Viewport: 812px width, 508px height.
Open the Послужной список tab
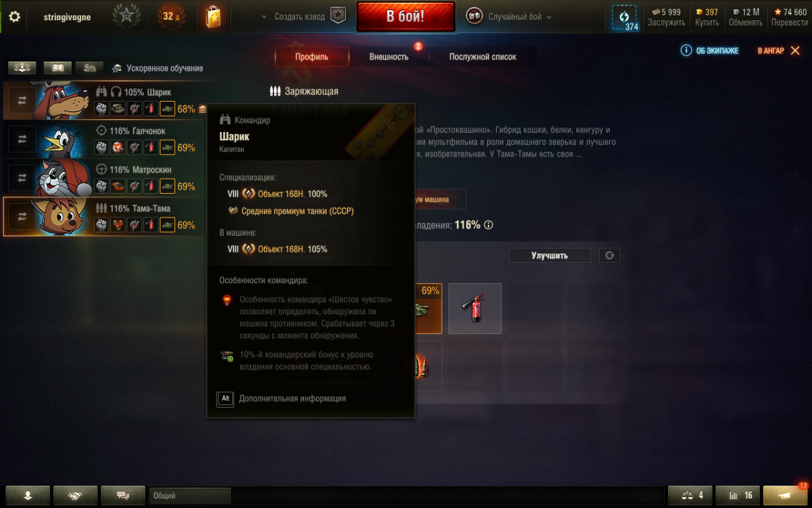pos(482,57)
